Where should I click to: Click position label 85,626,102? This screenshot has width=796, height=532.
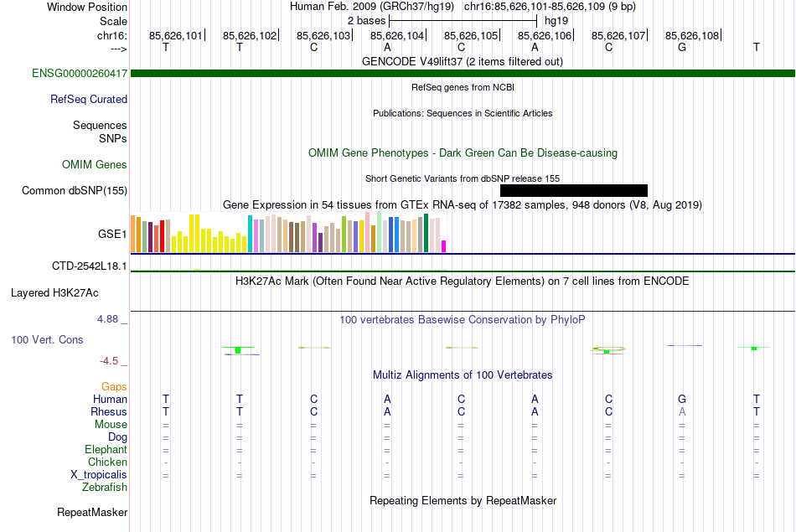[249, 35]
